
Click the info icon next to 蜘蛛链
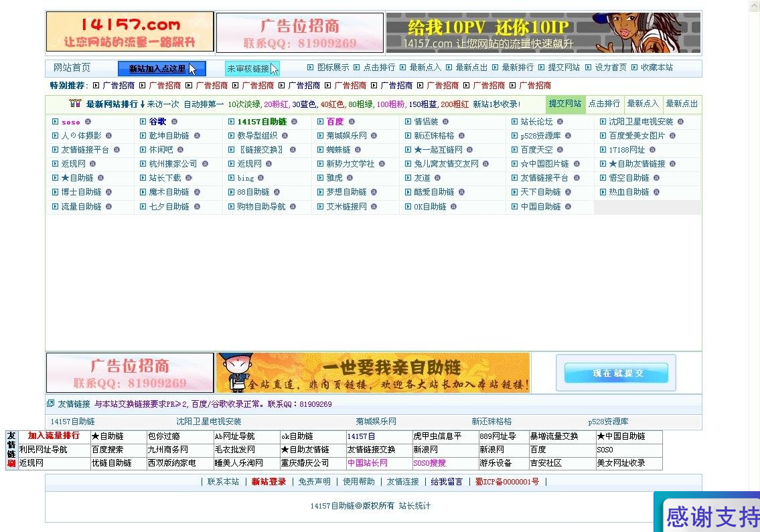358,150
